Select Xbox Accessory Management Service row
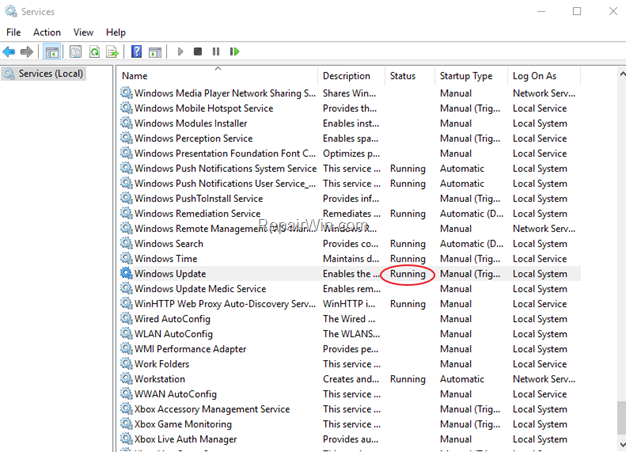The height and width of the screenshot is (452, 626). coord(350,409)
